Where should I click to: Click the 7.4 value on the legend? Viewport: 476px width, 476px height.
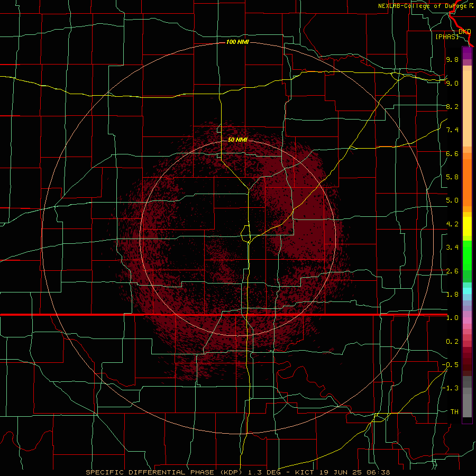(x=452, y=130)
